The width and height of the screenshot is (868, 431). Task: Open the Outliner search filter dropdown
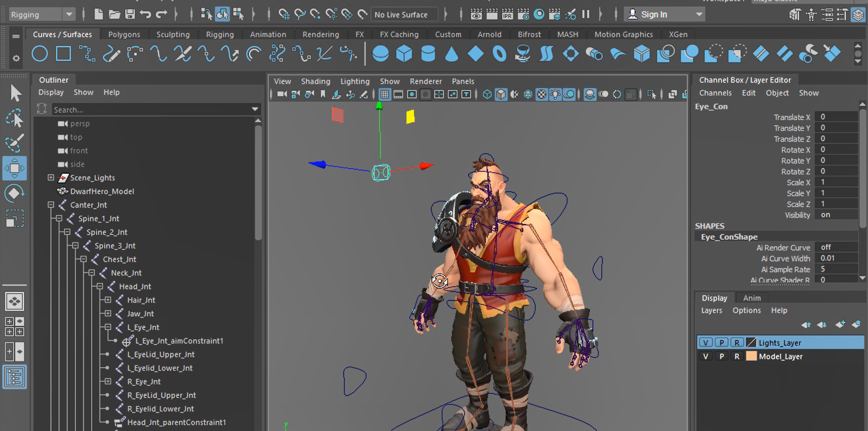(x=255, y=109)
